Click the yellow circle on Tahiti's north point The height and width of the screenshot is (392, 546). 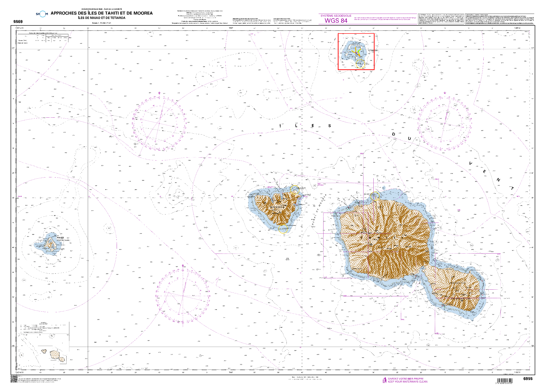coord(375,196)
